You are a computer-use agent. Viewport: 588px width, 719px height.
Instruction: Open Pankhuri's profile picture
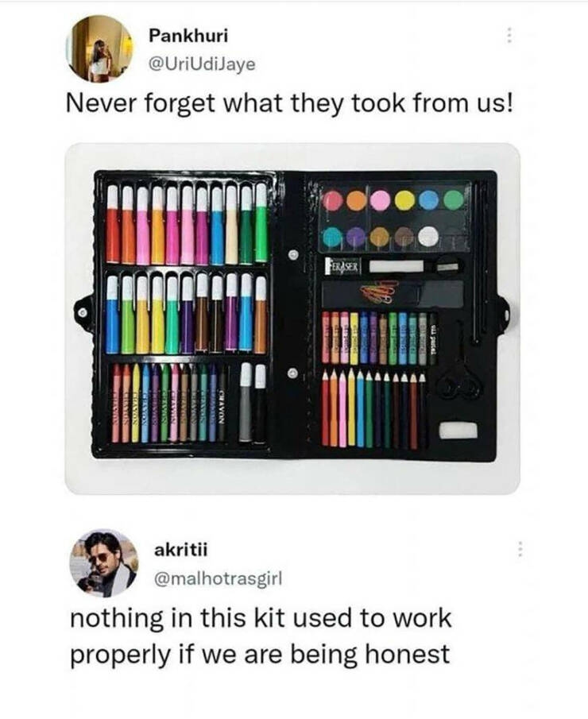[x=101, y=49]
